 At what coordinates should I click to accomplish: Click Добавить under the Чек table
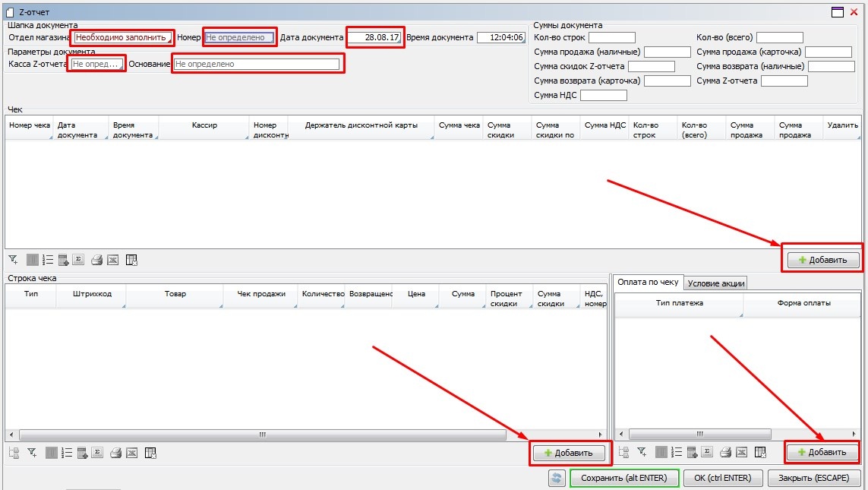(822, 260)
